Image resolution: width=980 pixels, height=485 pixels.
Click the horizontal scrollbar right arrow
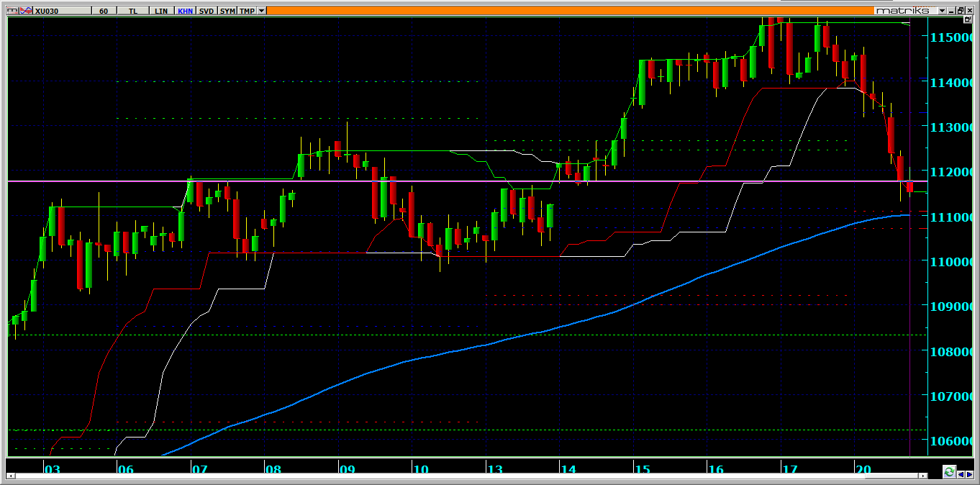(922, 476)
